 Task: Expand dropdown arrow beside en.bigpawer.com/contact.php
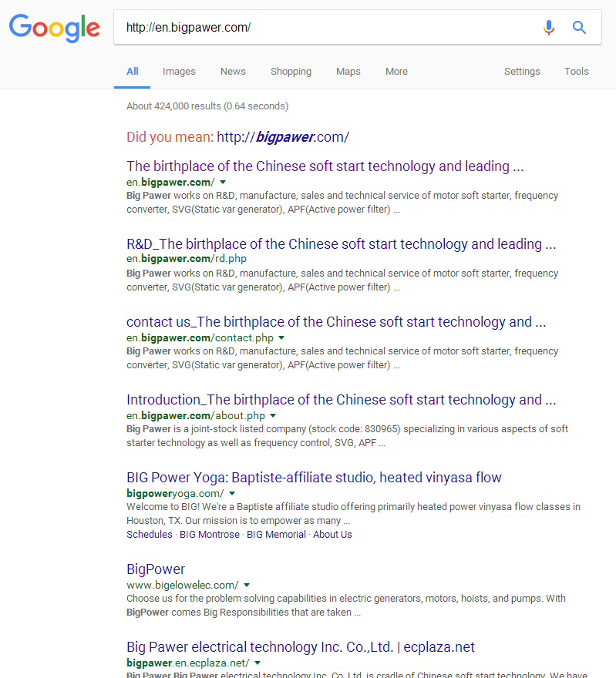[x=281, y=338]
